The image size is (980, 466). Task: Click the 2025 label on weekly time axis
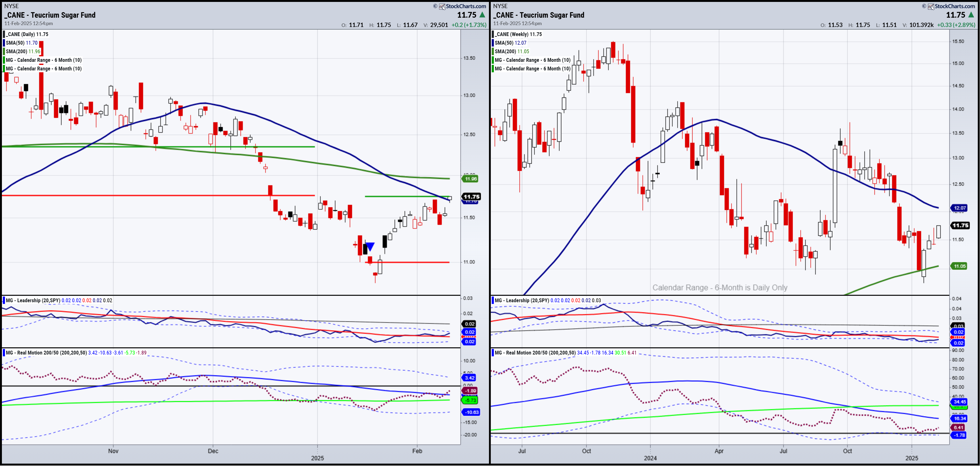pos(912,458)
